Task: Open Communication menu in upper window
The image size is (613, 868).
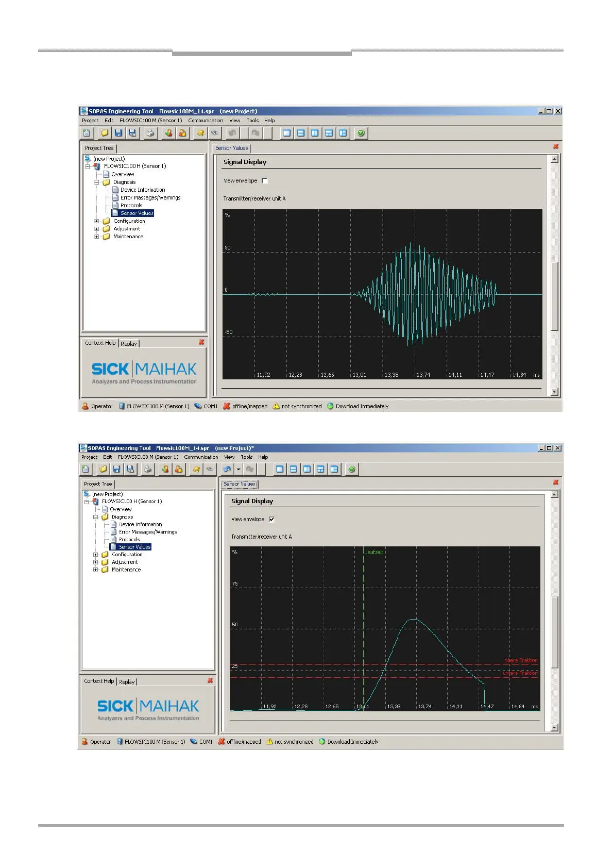Action: click(206, 121)
